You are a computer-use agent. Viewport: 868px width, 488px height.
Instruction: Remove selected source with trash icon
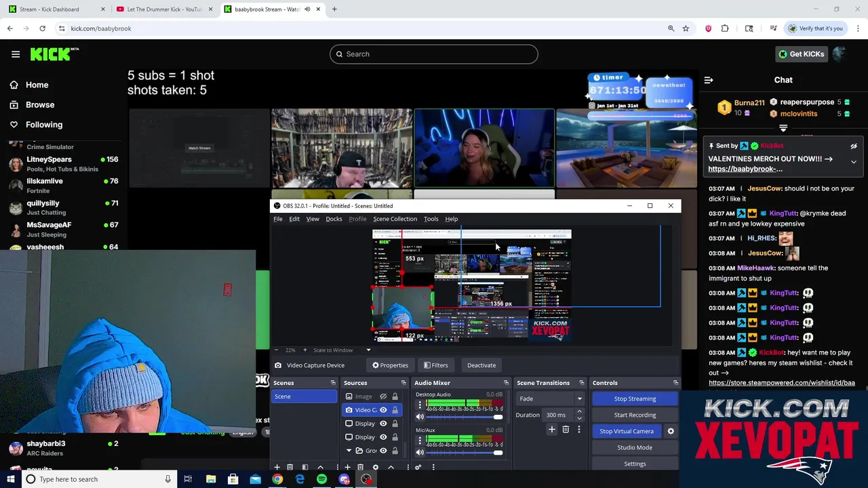point(360,467)
